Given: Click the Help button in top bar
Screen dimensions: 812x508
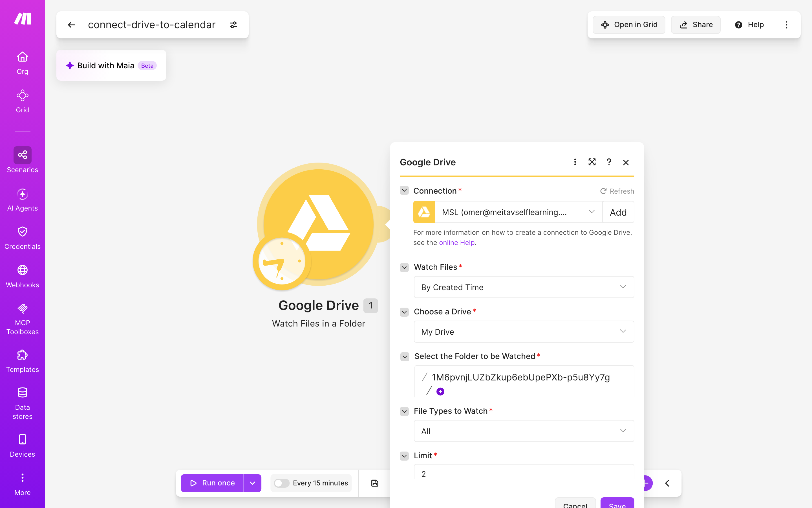Looking at the screenshot, I should coord(749,25).
